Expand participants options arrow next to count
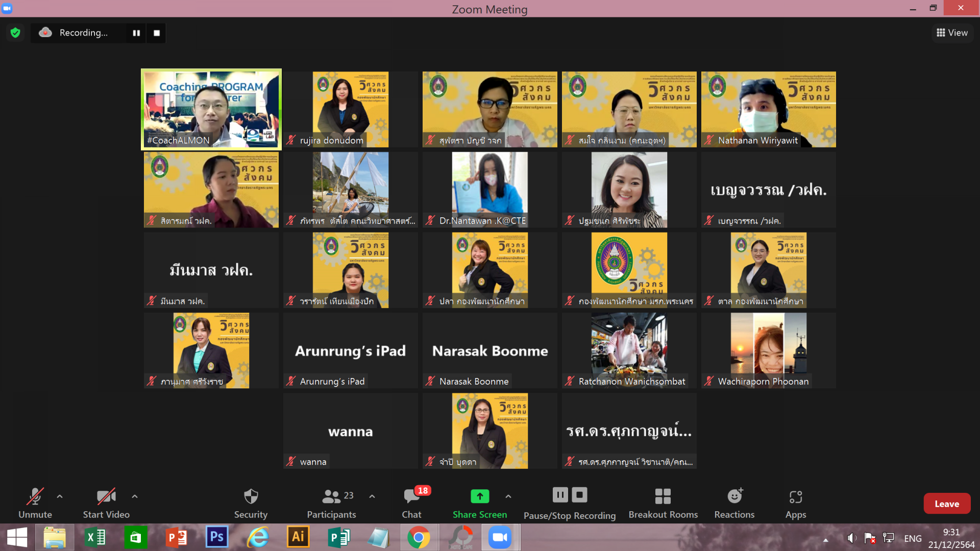 pyautogui.click(x=372, y=496)
